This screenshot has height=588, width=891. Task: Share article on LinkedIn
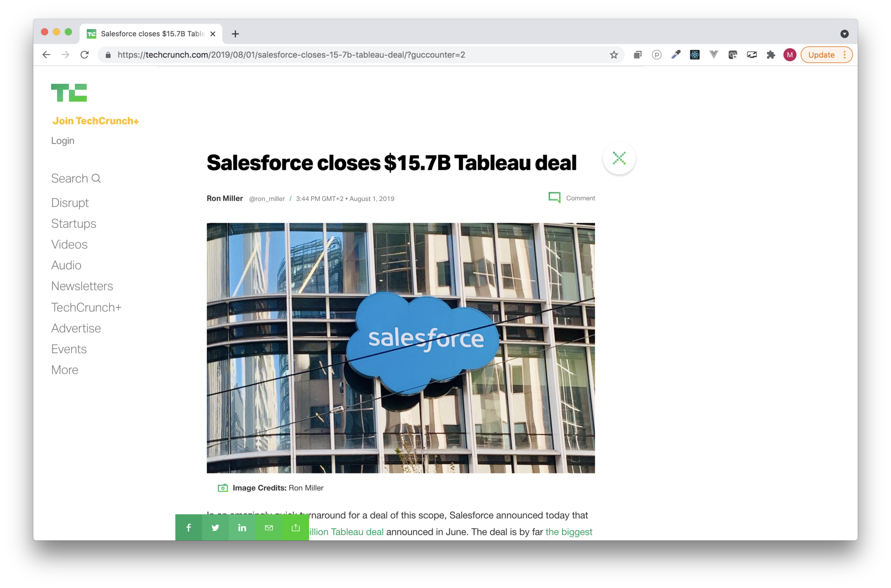(x=242, y=527)
